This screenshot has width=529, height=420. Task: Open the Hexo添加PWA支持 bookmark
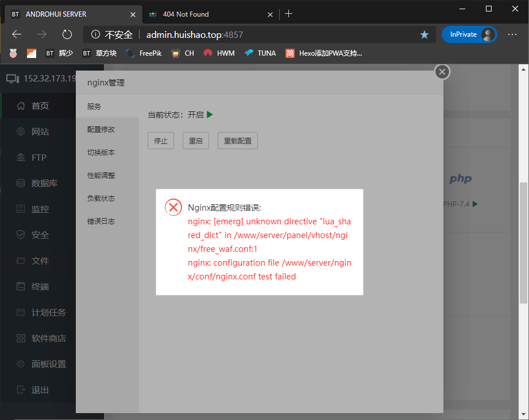coord(323,53)
